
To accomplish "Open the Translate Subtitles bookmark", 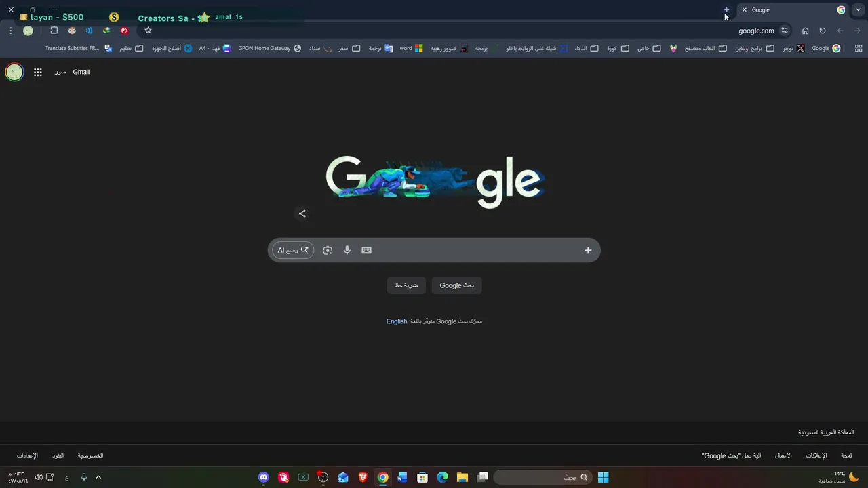I will (79, 48).
